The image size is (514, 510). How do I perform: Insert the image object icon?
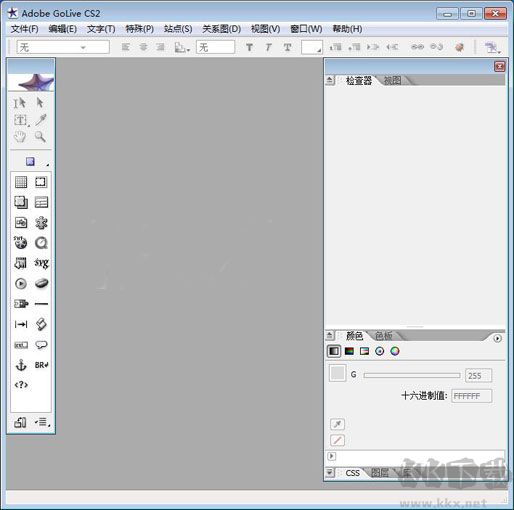click(x=21, y=223)
